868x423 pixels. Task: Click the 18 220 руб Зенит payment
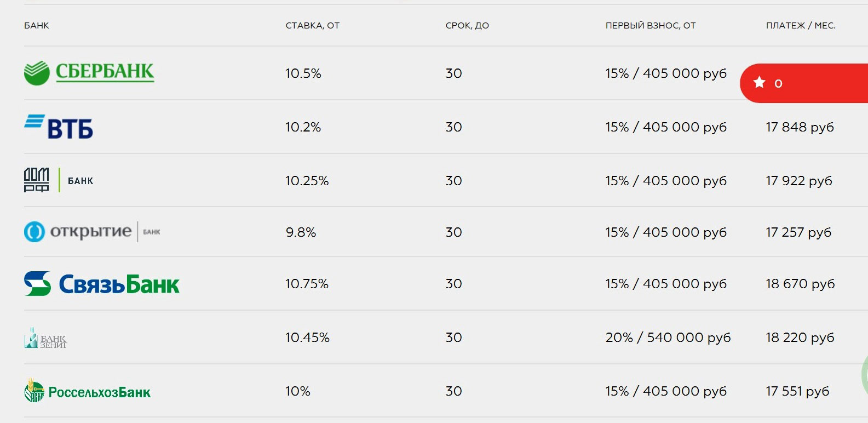tap(800, 338)
